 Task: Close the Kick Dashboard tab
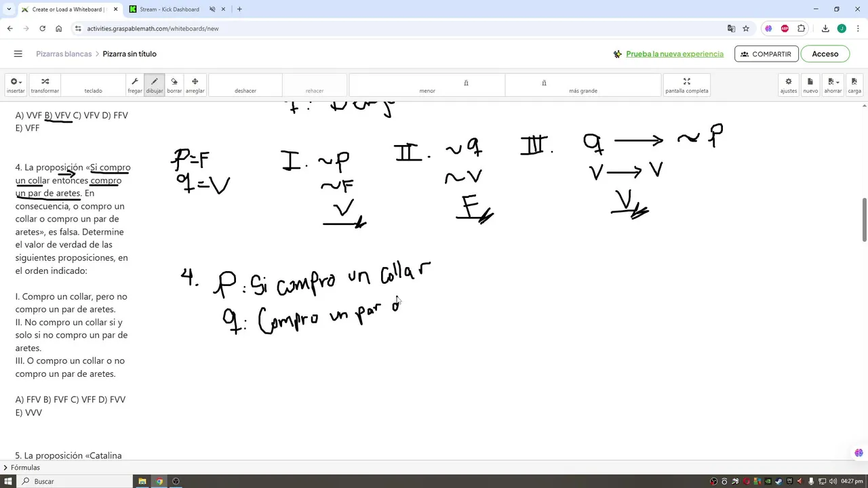coord(224,9)
